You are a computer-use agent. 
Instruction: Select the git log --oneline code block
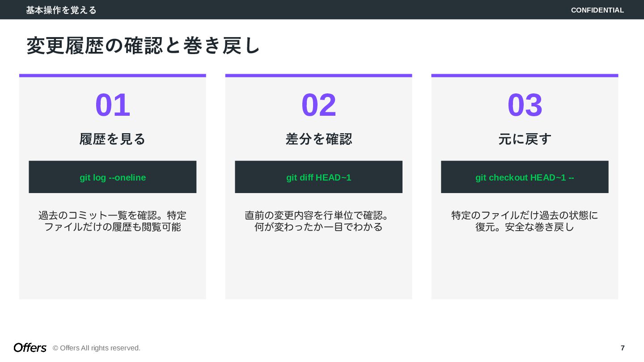pos(113,177)
